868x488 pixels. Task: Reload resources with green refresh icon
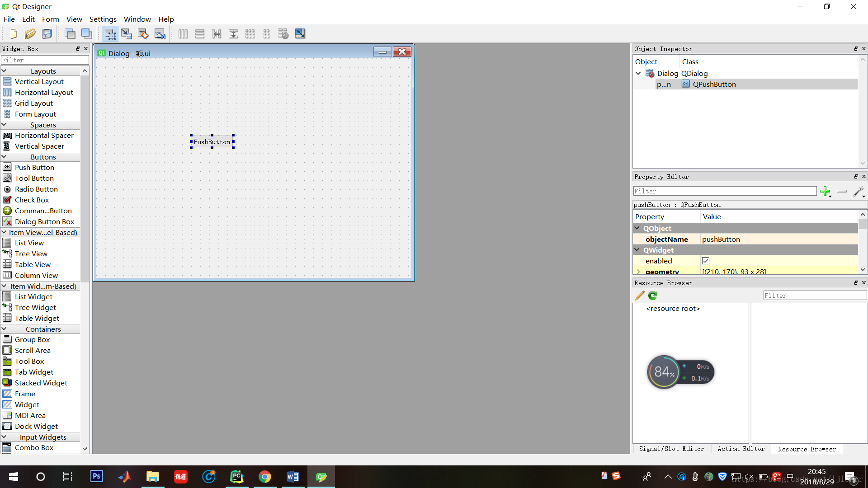[x=653, y=296]
